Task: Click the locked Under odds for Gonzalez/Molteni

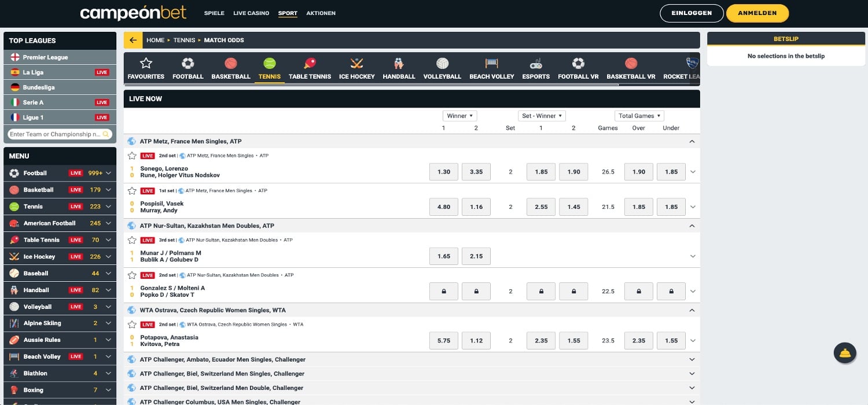Action: coord(671,292)
